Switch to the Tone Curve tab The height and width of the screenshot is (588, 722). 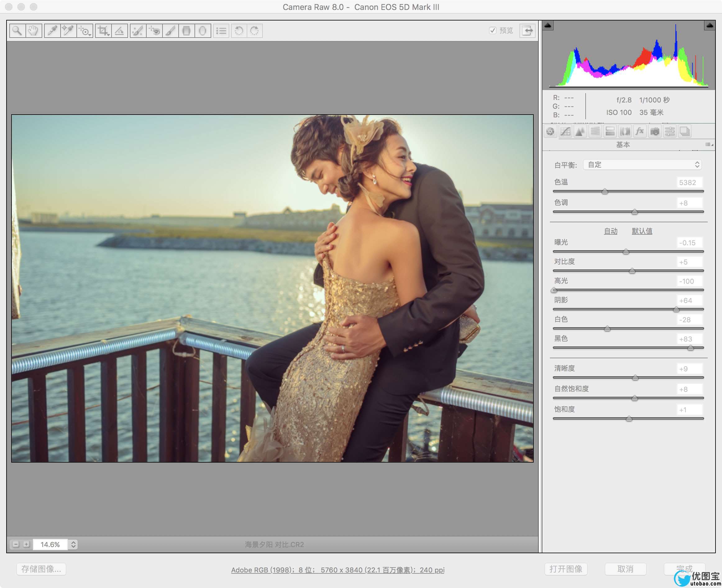coord(565,131)
